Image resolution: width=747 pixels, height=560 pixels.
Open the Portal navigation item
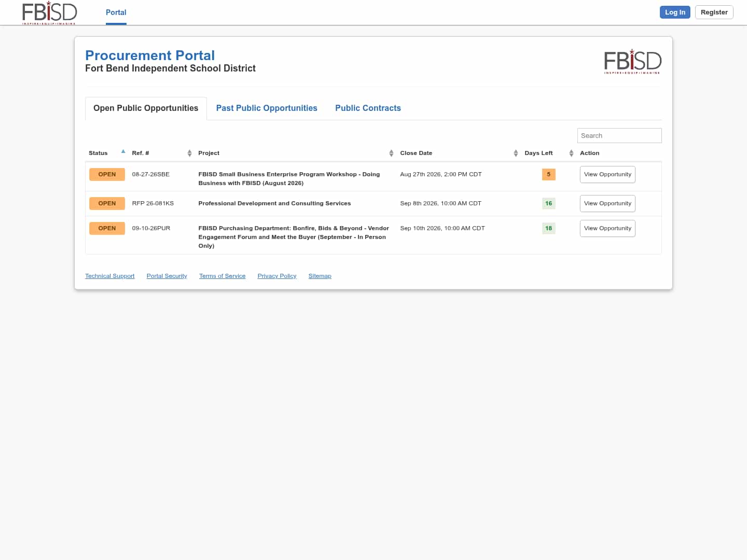116,12
